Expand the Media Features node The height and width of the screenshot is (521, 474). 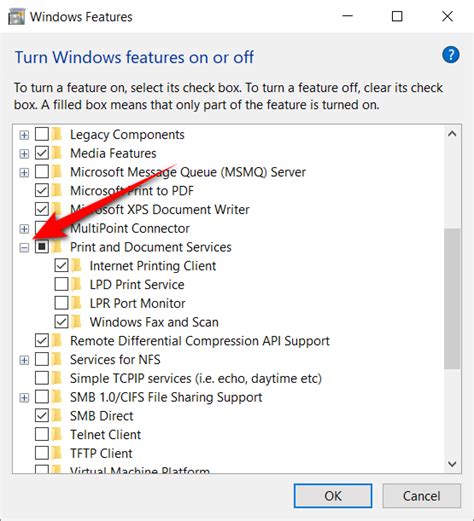24,154
